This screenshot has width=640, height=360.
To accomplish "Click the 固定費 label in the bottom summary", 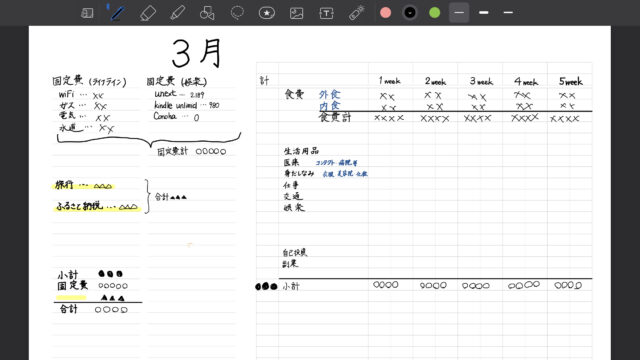I will pyautogui.click(x=73, y=285).
